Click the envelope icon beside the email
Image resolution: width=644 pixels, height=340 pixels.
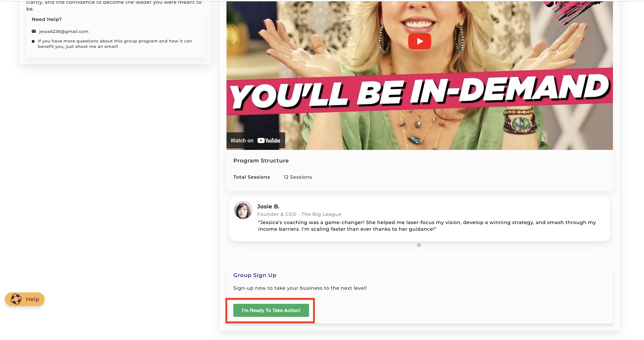[x=34, y=31]
